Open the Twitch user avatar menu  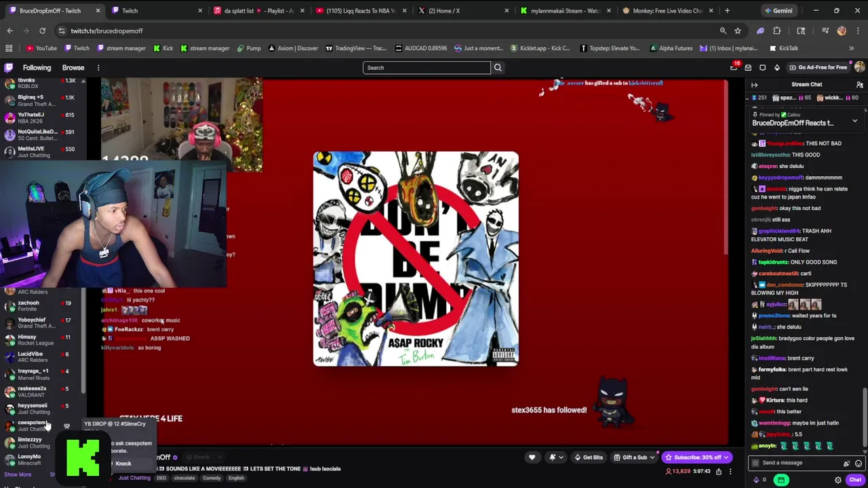[x=859, y=67]
